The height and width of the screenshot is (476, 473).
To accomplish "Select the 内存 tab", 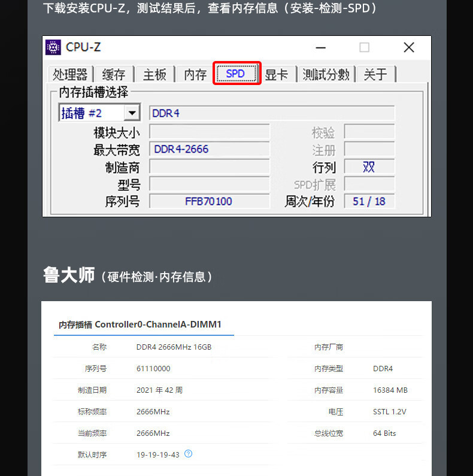I will point(195,74).
